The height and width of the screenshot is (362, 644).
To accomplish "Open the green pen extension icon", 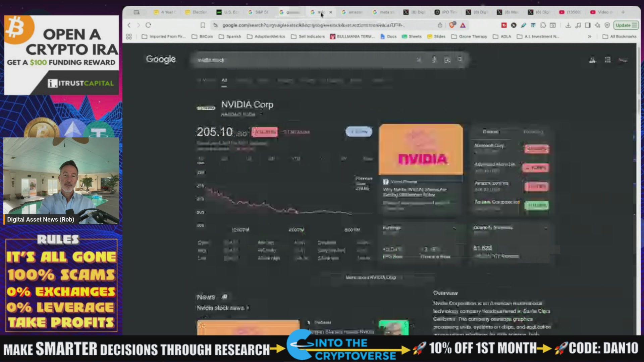I will (x=523, y=25).
